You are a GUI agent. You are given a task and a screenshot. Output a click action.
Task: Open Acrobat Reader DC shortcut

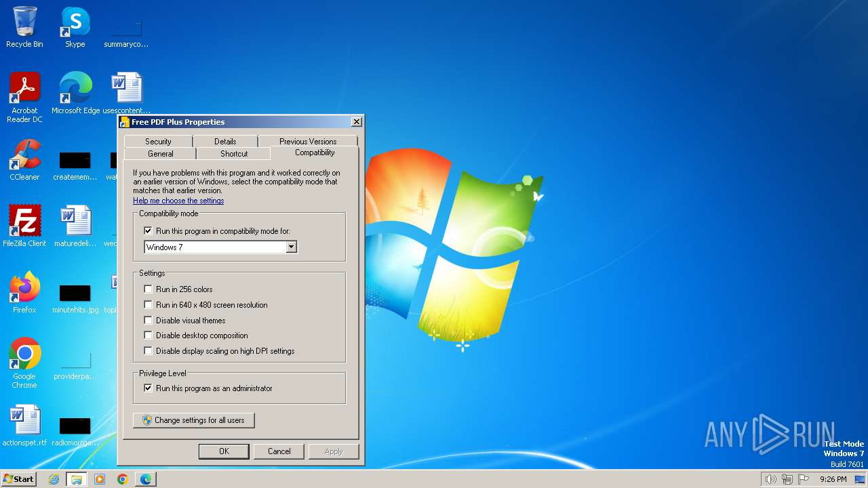point(24,97)
